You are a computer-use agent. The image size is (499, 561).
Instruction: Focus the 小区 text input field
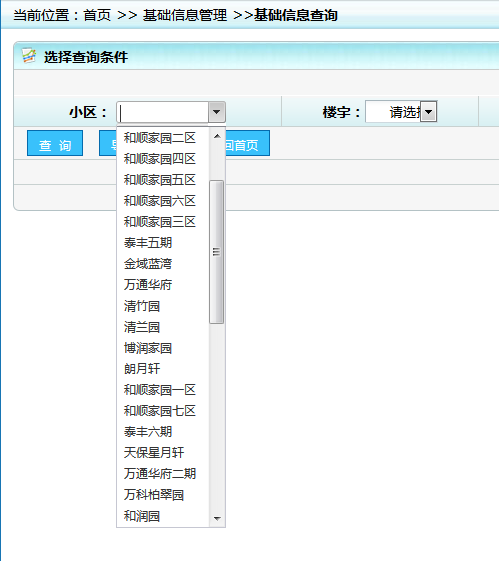tap(163, 112)
